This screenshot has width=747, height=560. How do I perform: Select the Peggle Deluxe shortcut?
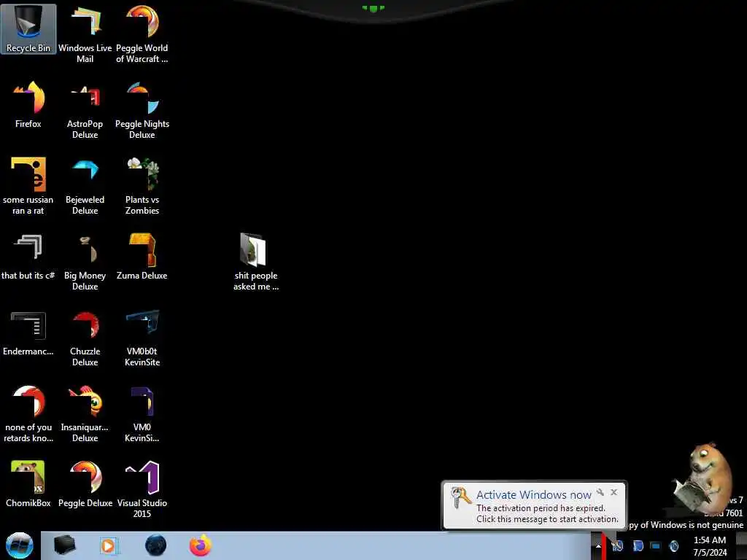(x=85, y=484)
